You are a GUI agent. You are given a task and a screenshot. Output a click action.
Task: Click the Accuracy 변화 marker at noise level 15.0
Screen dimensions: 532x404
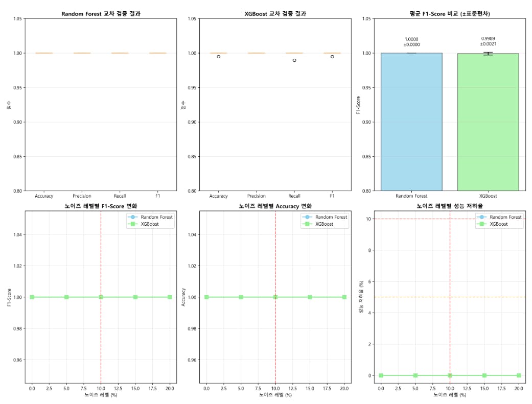tap(310, 297)
